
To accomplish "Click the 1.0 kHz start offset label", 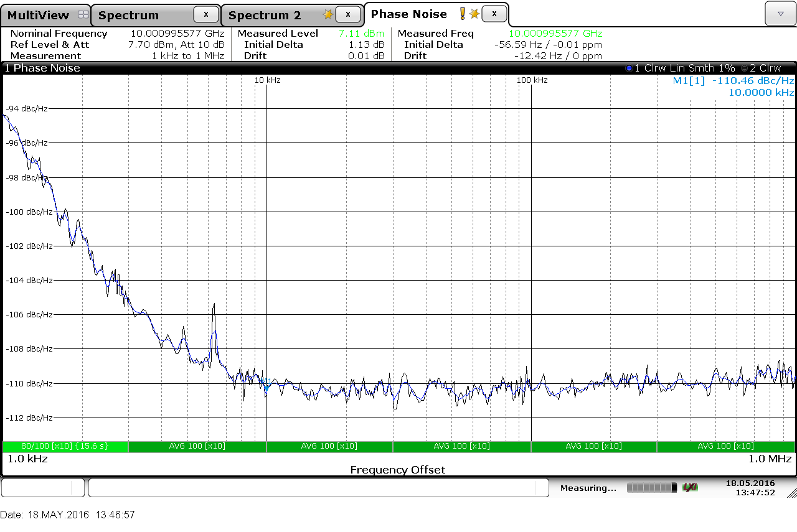I will tap(27, 459).
